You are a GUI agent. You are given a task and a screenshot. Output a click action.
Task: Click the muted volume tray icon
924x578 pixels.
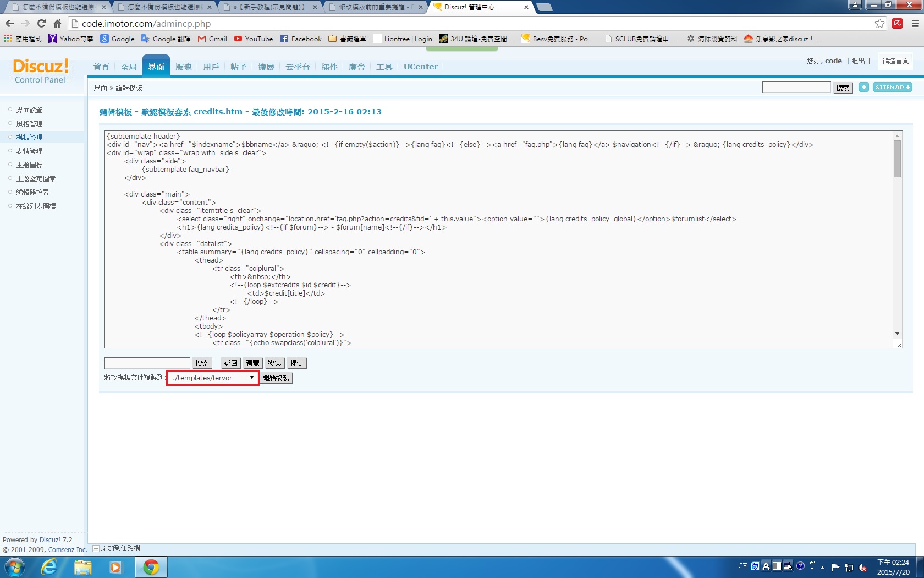coord(862,568)
